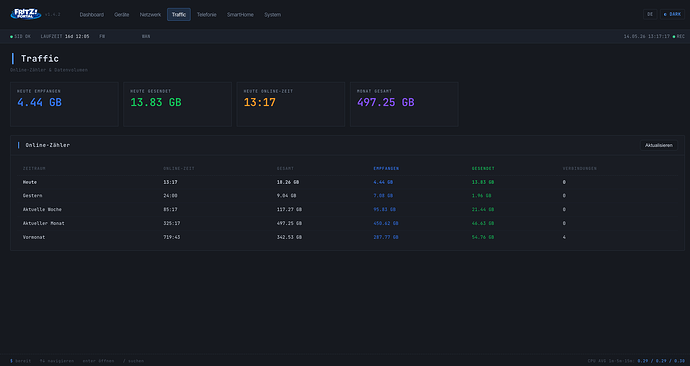Viewport: 690px width, 366px height.
Task: Click Vormonat total 342.53 GB
Action: [289, 237]
